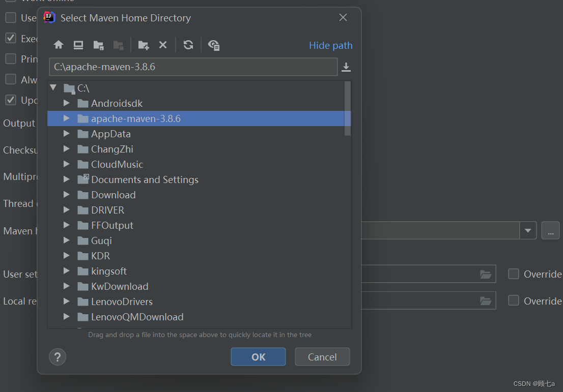Click the Local repository path field
This screenshot has height=392, width=563.
tap(429, 300)
